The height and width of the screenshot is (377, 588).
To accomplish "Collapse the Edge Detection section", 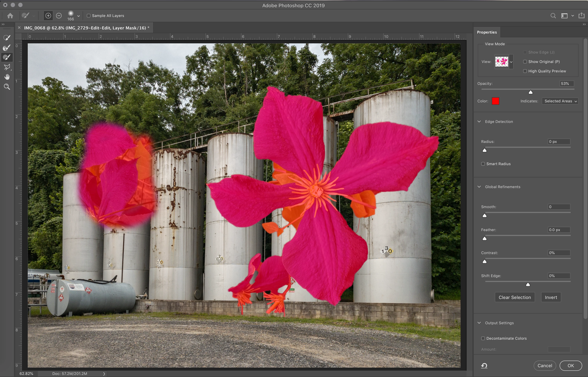I will point(479,121).
